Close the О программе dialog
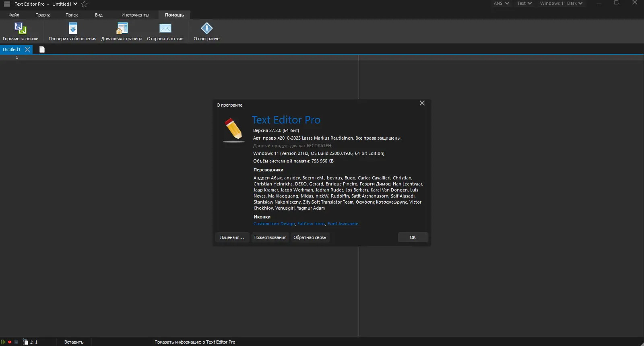Viewport: 644px width, 346px height. [x=422, y=103]
